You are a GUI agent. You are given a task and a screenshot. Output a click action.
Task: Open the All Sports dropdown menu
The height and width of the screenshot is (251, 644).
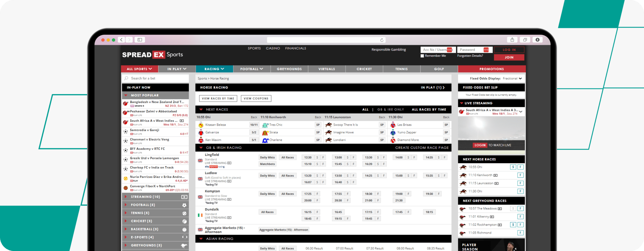pos(140,69)
